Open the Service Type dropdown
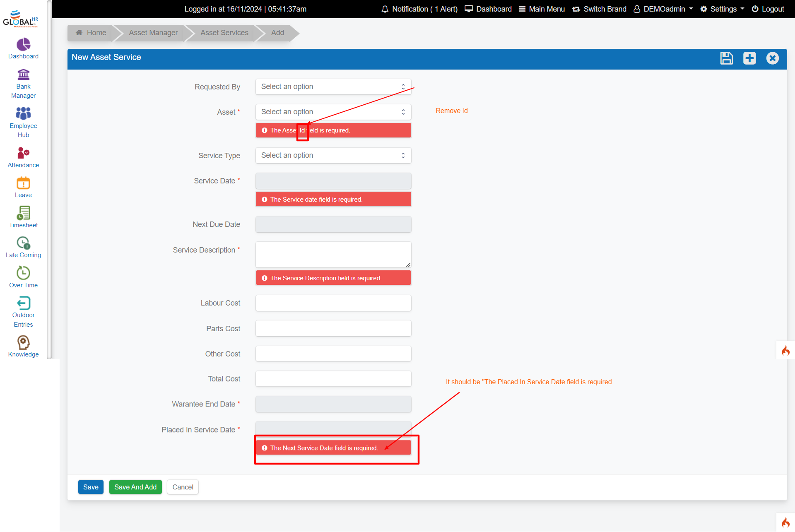The image size is (795, 532). click(x=333, y=155)
